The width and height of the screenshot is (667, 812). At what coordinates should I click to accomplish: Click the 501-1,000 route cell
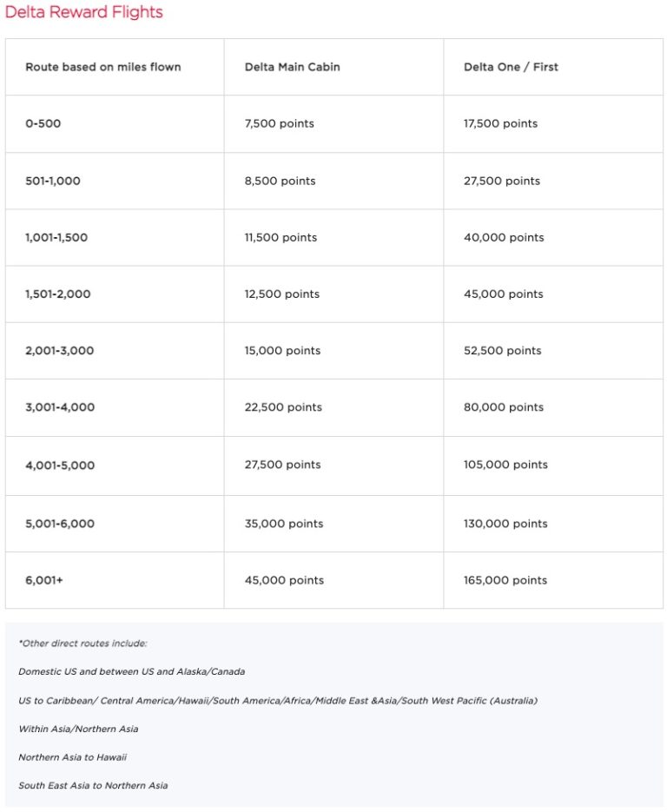54,181
